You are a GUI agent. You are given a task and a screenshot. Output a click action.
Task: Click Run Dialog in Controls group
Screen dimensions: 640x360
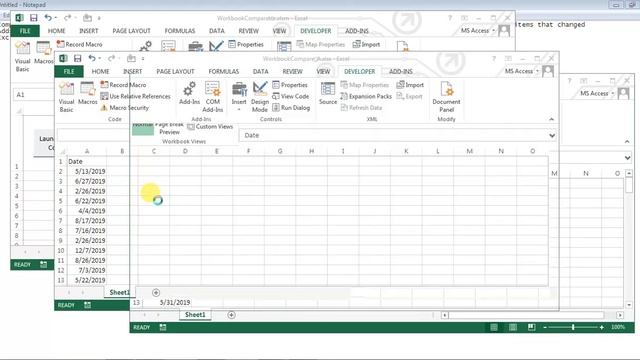291,108
